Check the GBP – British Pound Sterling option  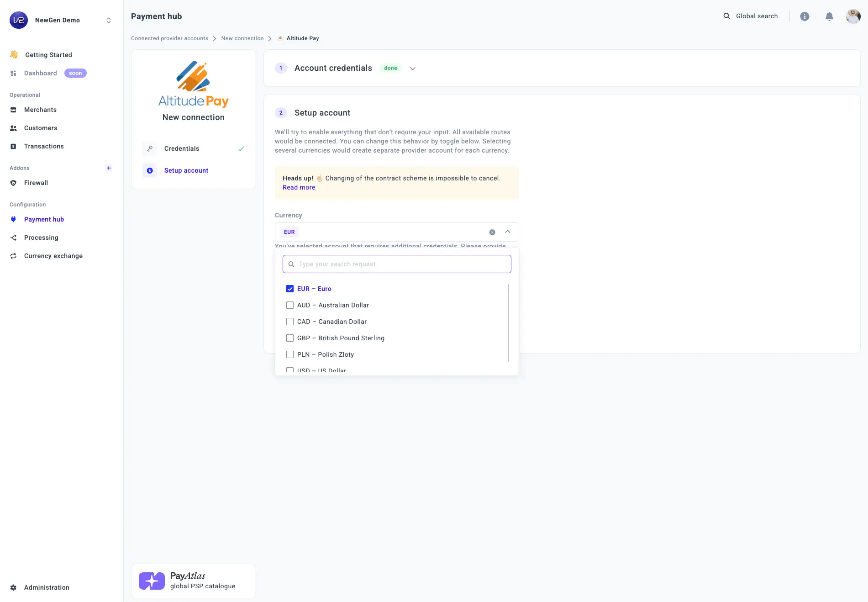click(x=289, y=338)
